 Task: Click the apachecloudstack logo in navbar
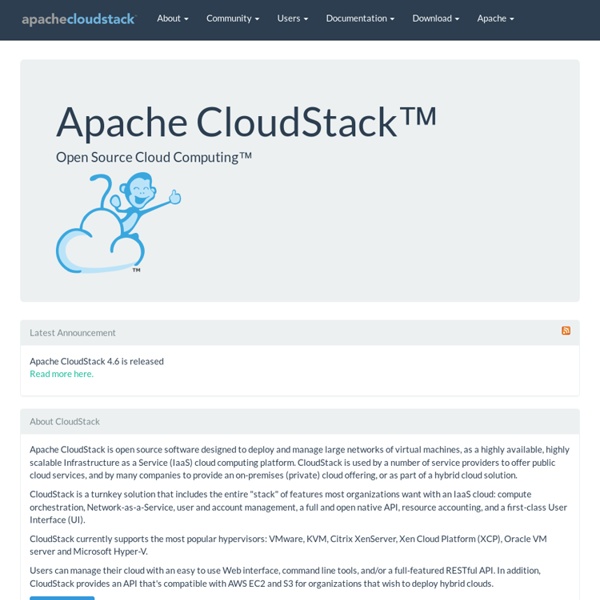[78, 19]
